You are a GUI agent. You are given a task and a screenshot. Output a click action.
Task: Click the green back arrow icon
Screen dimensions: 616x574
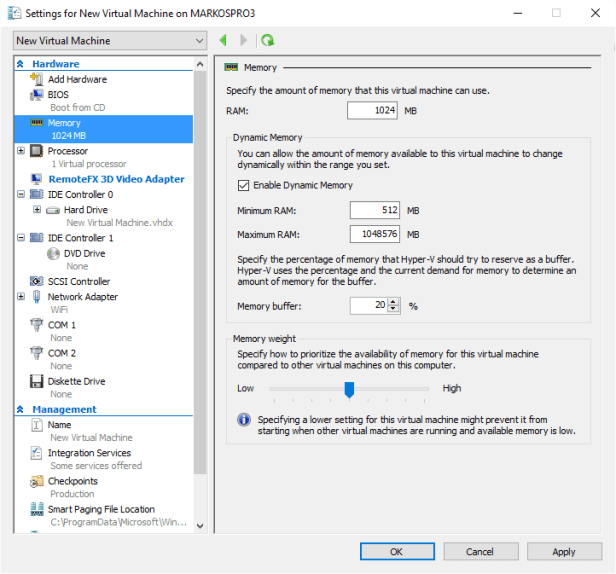point(222,41)
